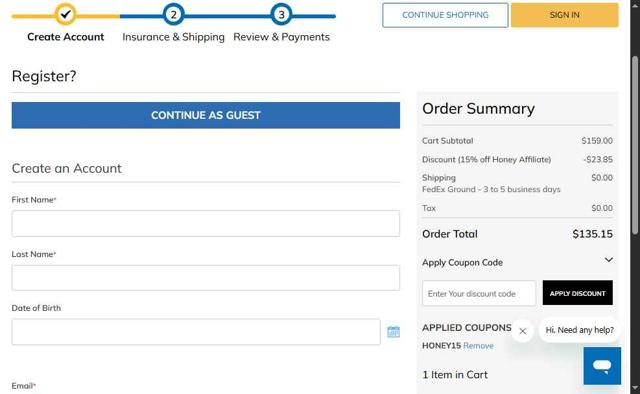Select the discount amount -$23.85

pos(598,160)
